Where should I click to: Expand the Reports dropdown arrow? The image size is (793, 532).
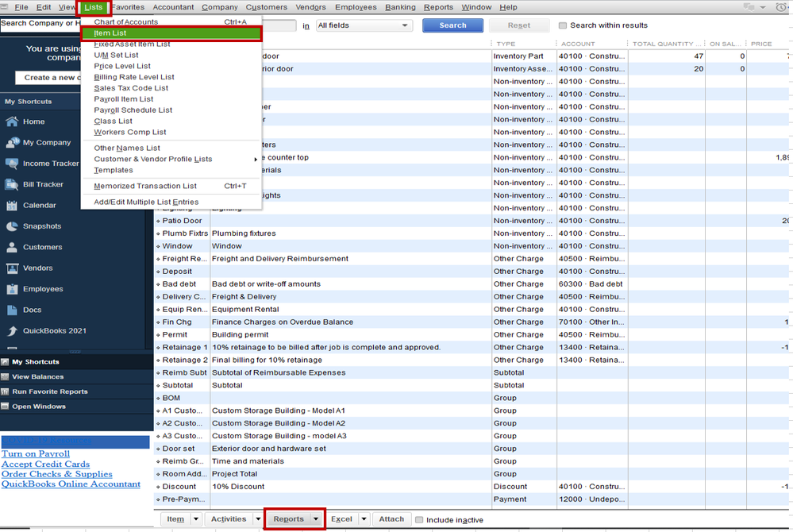[x=316, y=519]
